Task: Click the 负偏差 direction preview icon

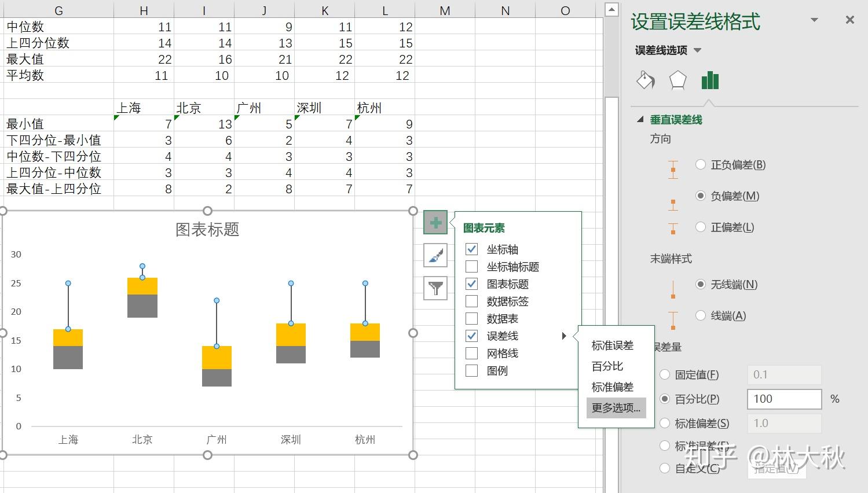Action: click(673, 204)
